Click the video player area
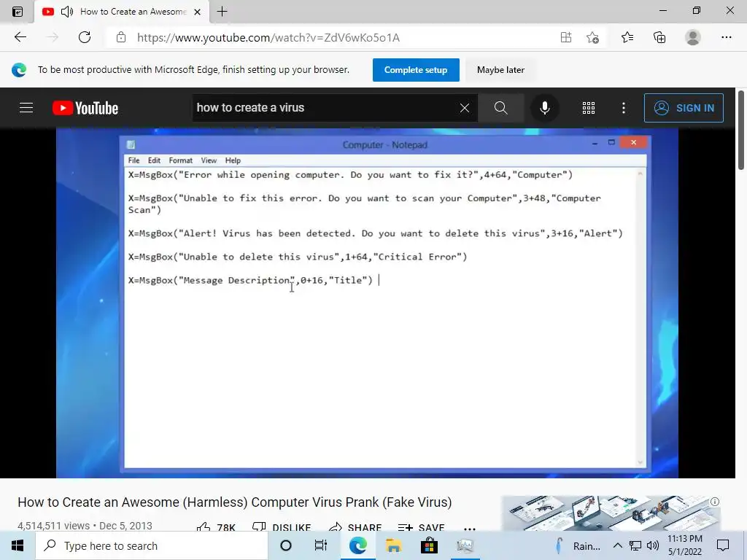Image resolution: width=747 pixels, height=560 pixels. [368, 303]
